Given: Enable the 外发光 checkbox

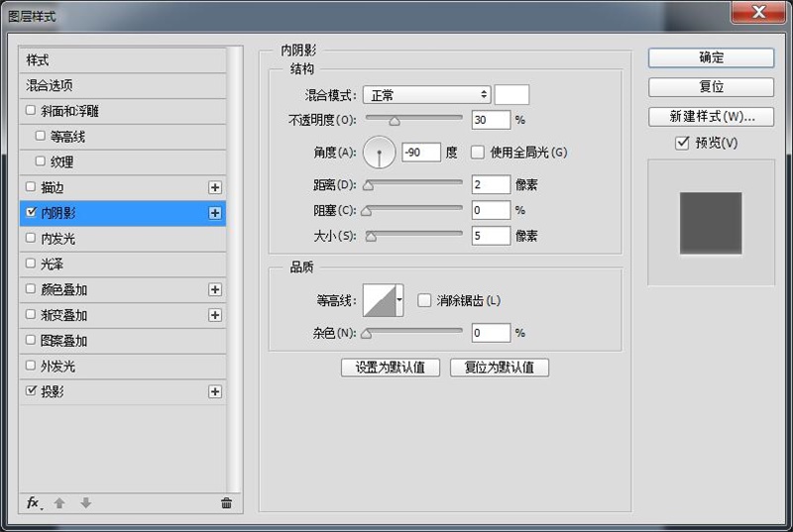Looking at the screenshot, I should 31,365.
